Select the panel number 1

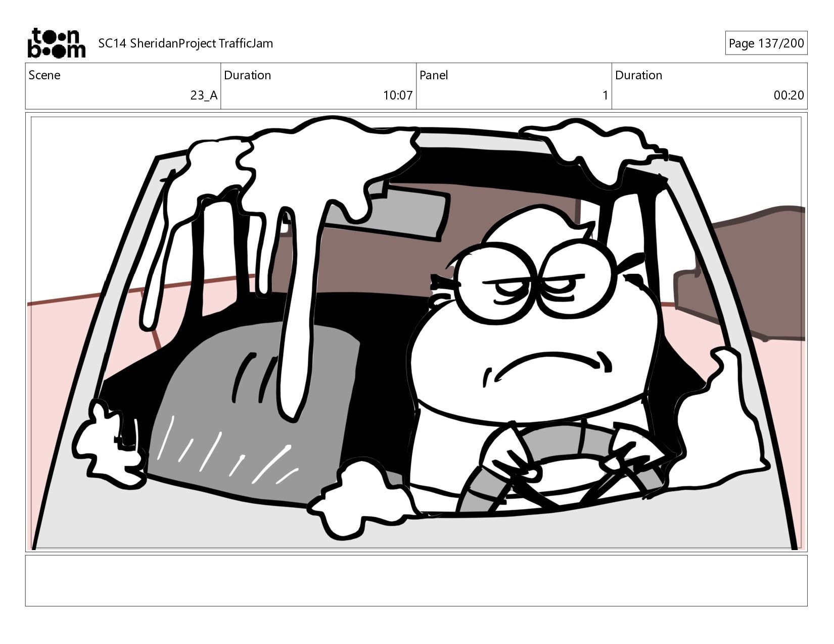click(x=605, y=95)
